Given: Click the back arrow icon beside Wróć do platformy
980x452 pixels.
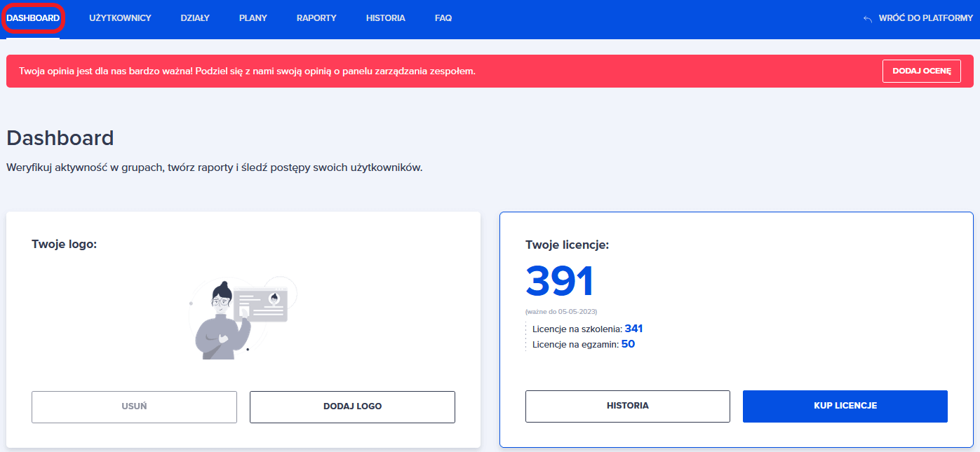Looking at the screenshot, I should (868, 19).
